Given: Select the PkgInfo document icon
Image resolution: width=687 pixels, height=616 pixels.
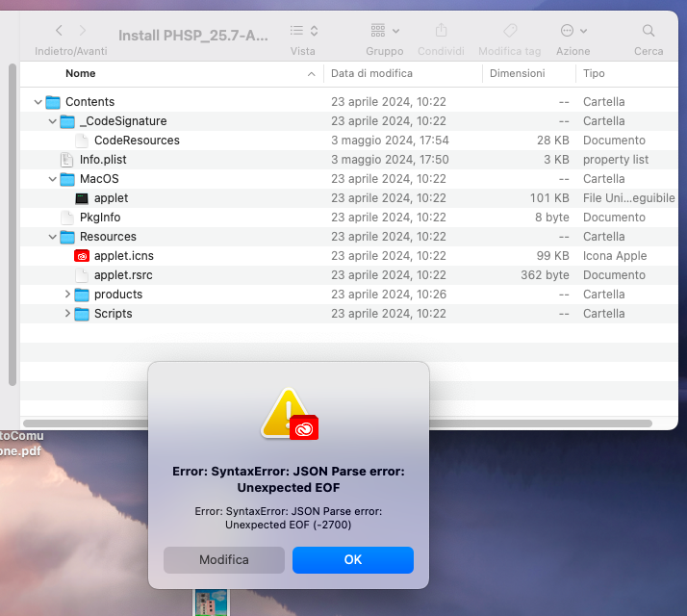Looking at the screenshot, I should (67, 218).
